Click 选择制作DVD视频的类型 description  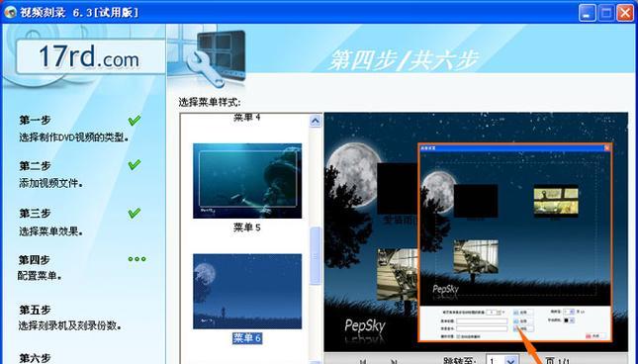pyautogui.click(x=74, y=137)
